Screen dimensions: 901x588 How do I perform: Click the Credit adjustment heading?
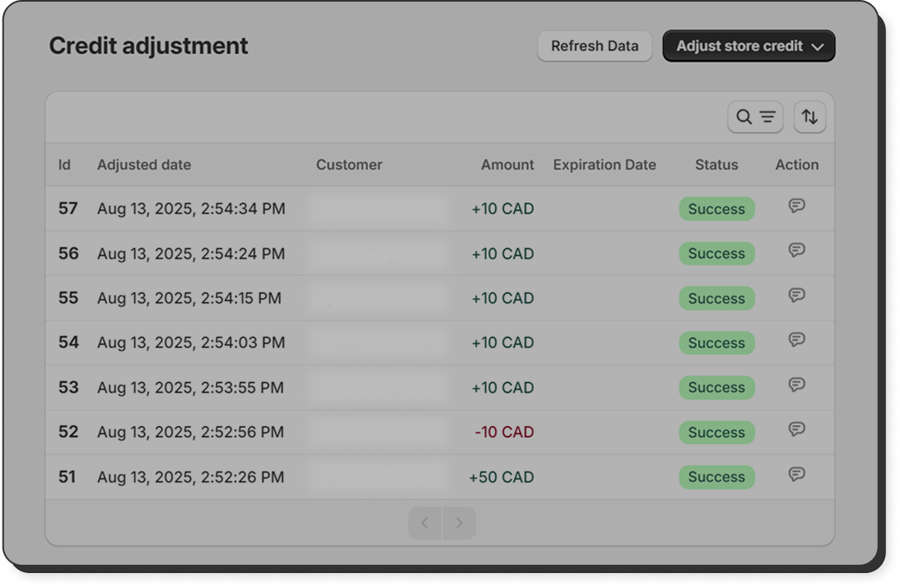pyautogui.click(x=149, y=47)
